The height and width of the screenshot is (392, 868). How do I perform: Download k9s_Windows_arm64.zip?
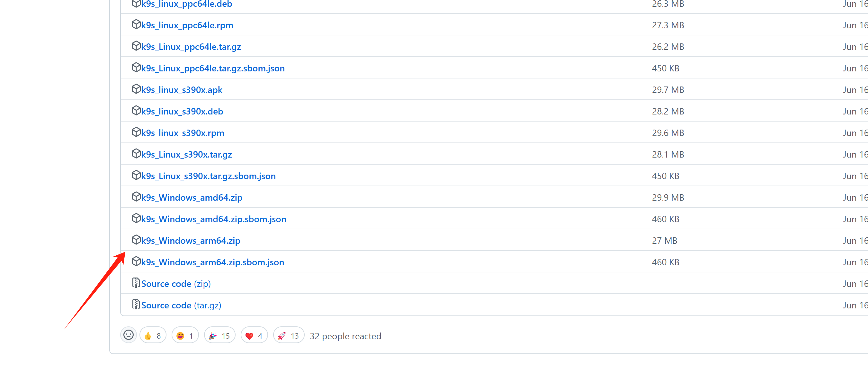pyautogui.click(x=191, y=241)
